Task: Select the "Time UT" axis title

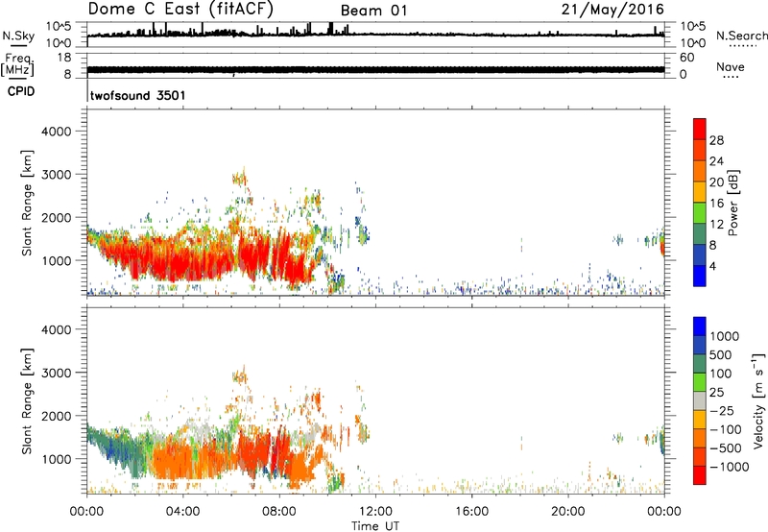Action: [x=375, y=526]
